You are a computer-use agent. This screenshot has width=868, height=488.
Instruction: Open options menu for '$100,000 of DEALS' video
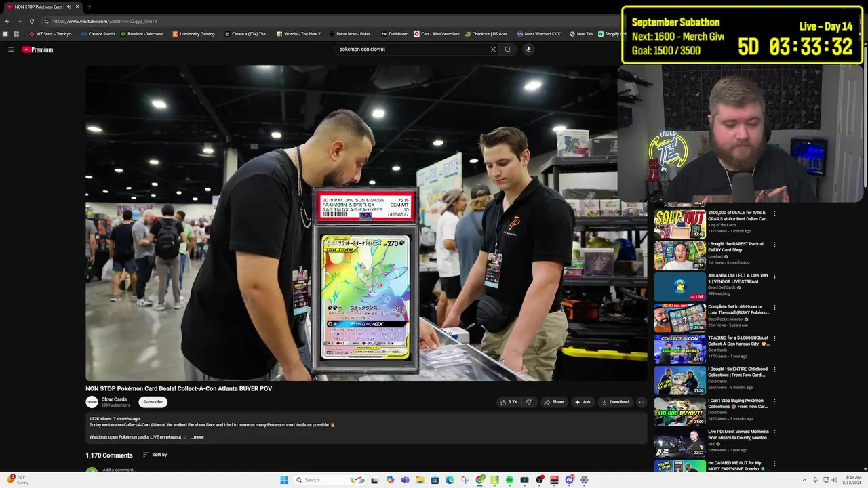click(774, 213)
